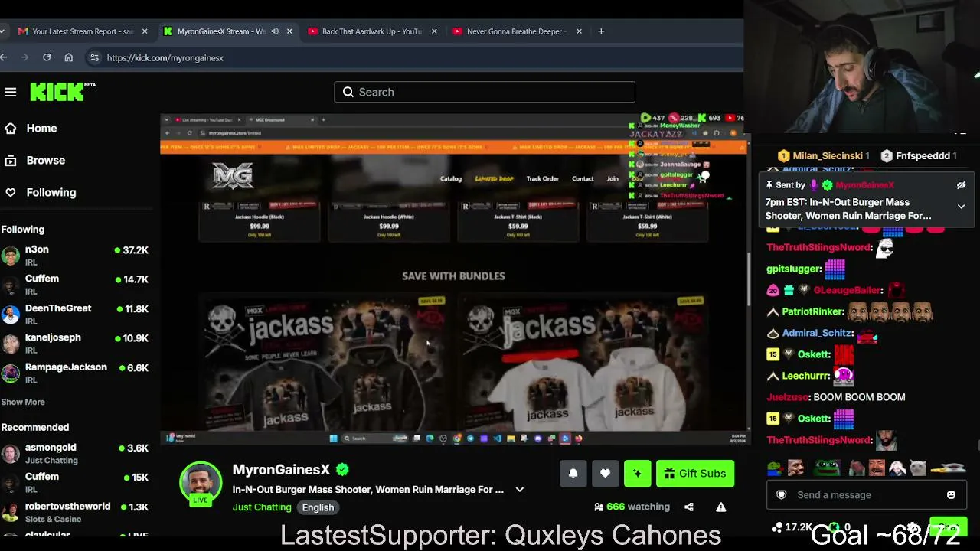Viewport: 980px width, 551px height.
Task: Open Browse in the sidebar
Action: pos(45,161)
